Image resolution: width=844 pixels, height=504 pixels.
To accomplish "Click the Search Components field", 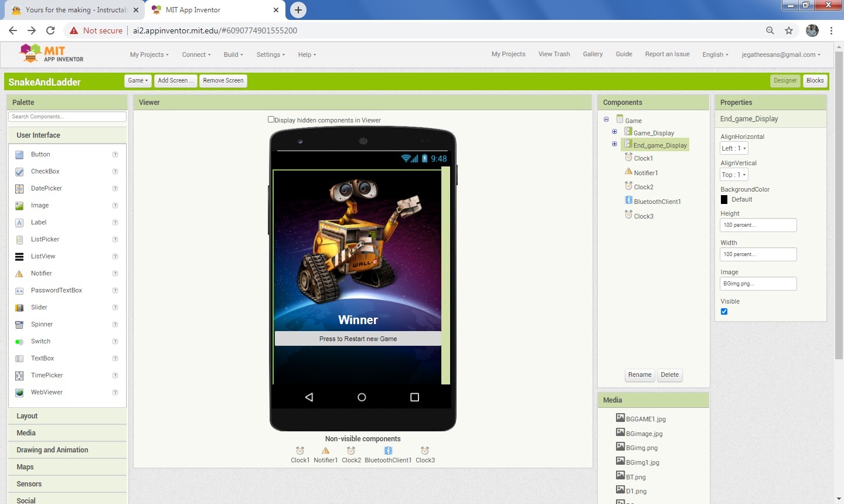I will [x=67, y=117].
